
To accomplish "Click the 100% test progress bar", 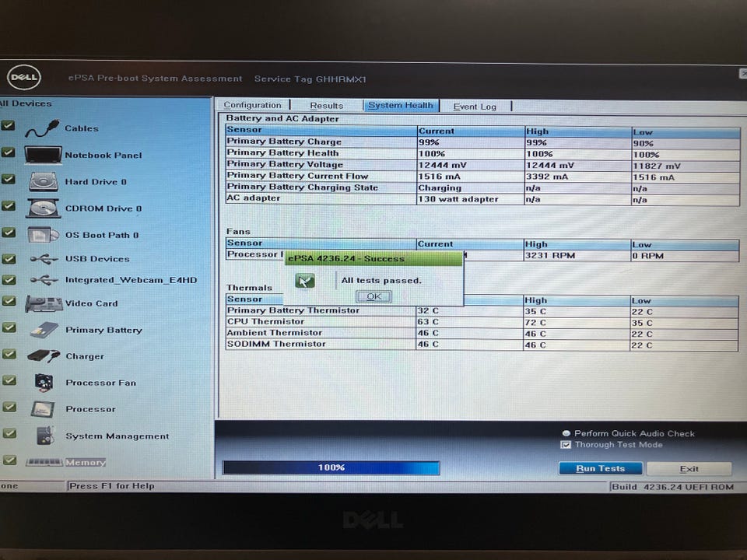I will click(x=331, y=467).
